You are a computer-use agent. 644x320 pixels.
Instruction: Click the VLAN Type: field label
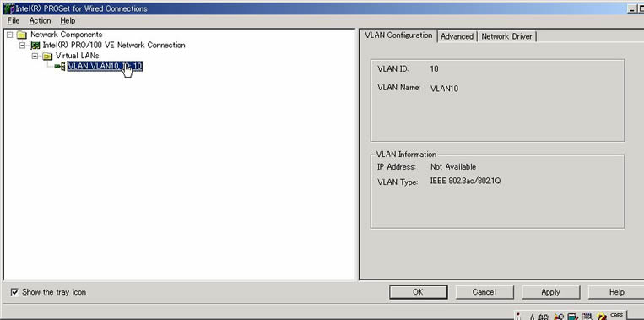click(398, 182)
